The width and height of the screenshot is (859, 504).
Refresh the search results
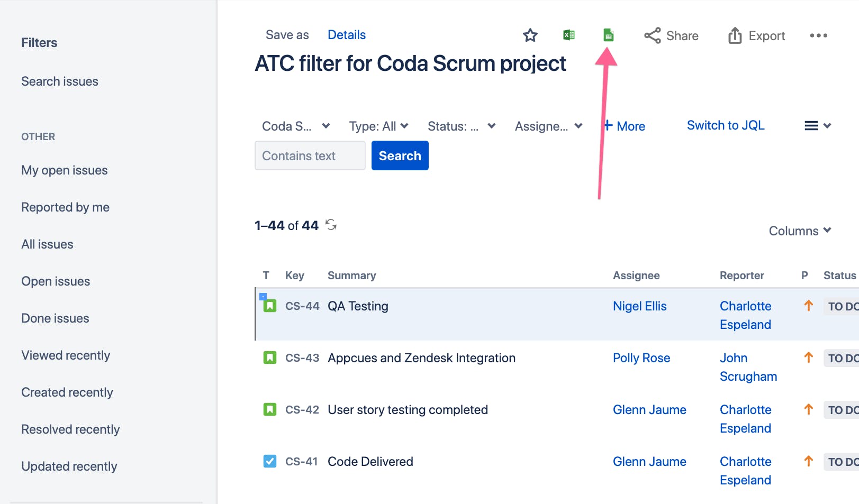(331, 225)
